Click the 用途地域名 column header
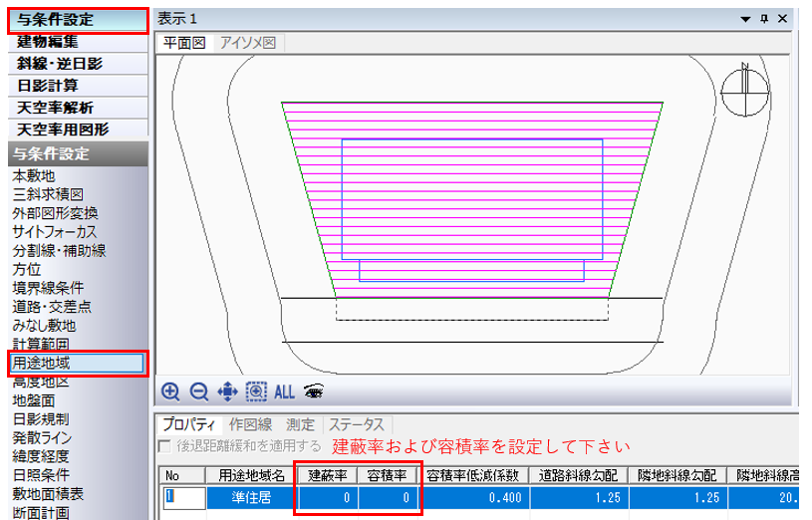This screenshot has height=520, width=812. coord(252,475)
